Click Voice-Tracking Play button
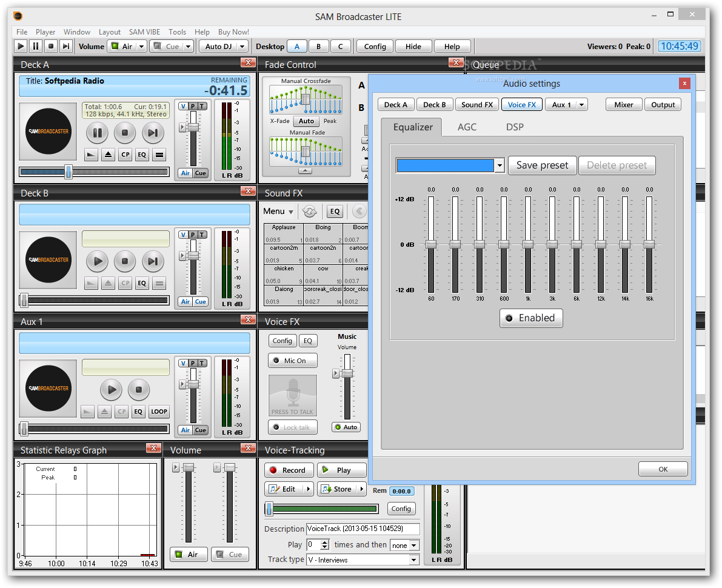This screenshot has width=722, height=588. [x=342, y=470]
